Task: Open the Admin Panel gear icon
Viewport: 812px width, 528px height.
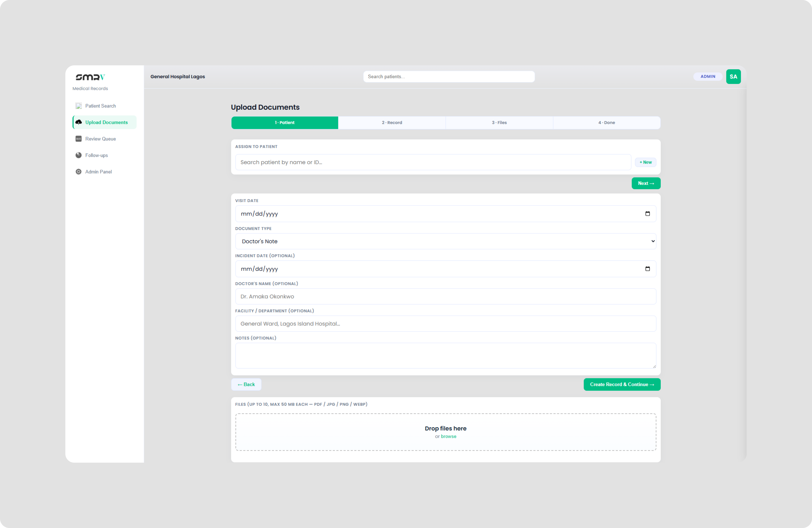Action: click(x=78, y=172)
